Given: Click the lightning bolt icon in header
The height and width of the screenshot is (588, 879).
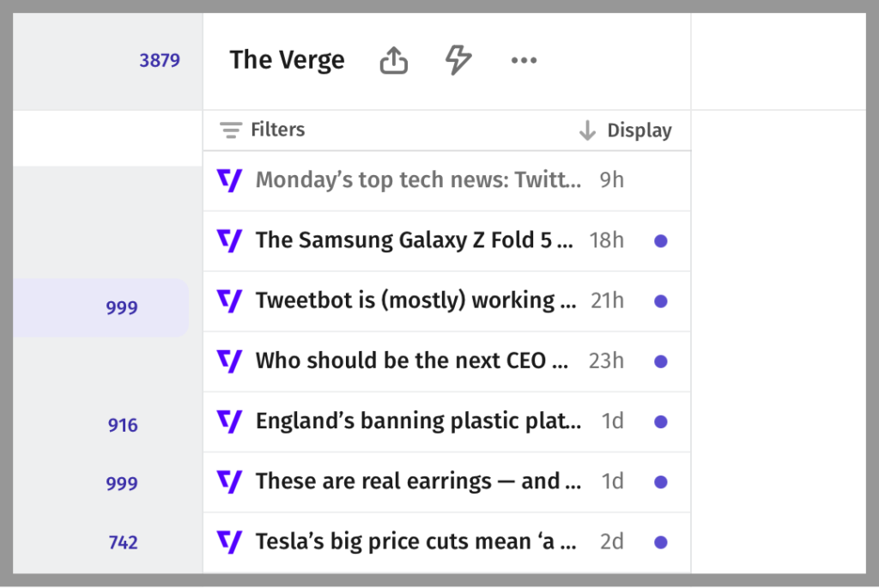Looking at the screenshot, I should [458, 60].
